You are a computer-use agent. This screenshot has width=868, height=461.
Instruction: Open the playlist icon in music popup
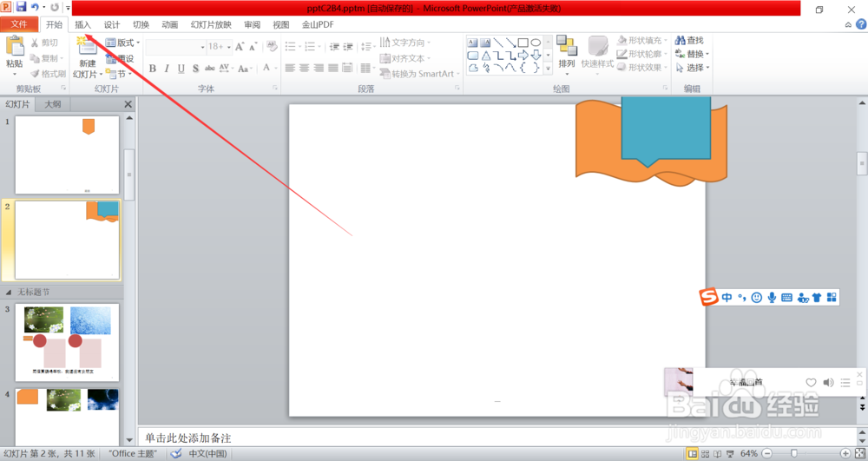tap(845, 382)
